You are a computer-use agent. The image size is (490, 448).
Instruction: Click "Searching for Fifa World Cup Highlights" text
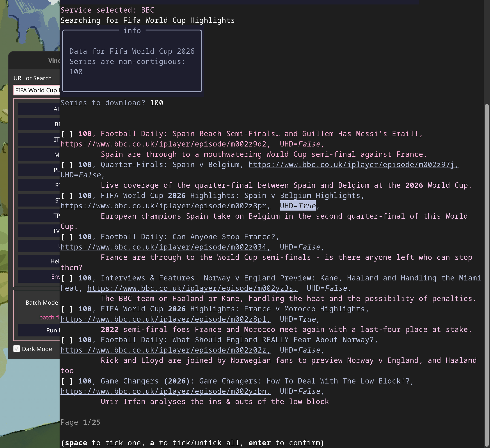point(148,20)
